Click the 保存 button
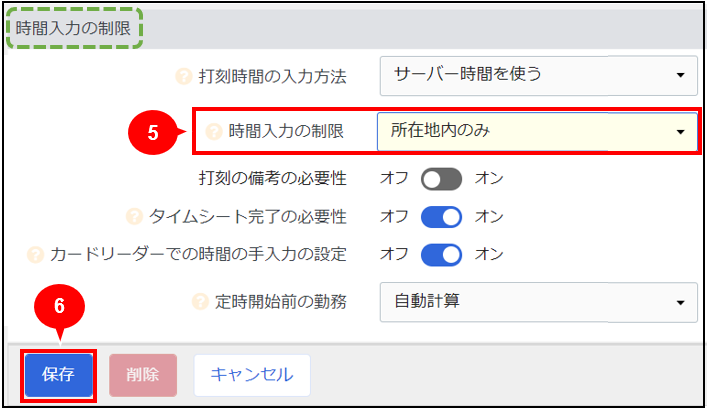Screen dimensions: 707x411 [59, 375]
